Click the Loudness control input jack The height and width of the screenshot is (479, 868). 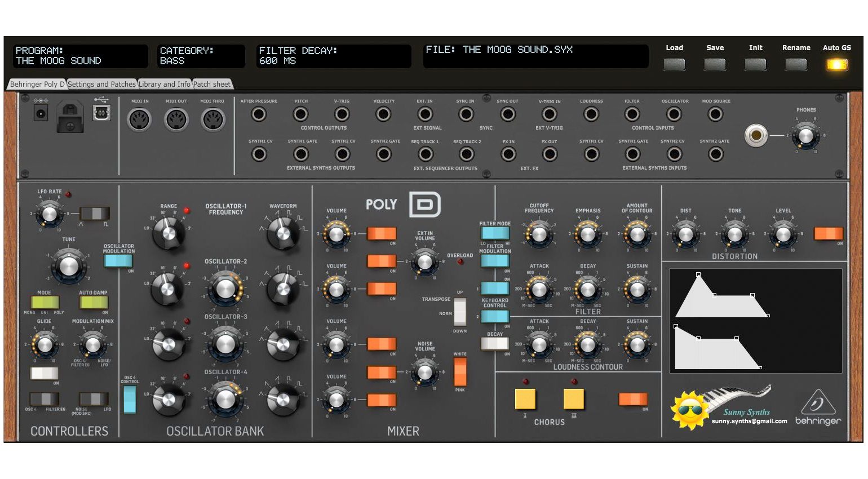click(591, 114)
